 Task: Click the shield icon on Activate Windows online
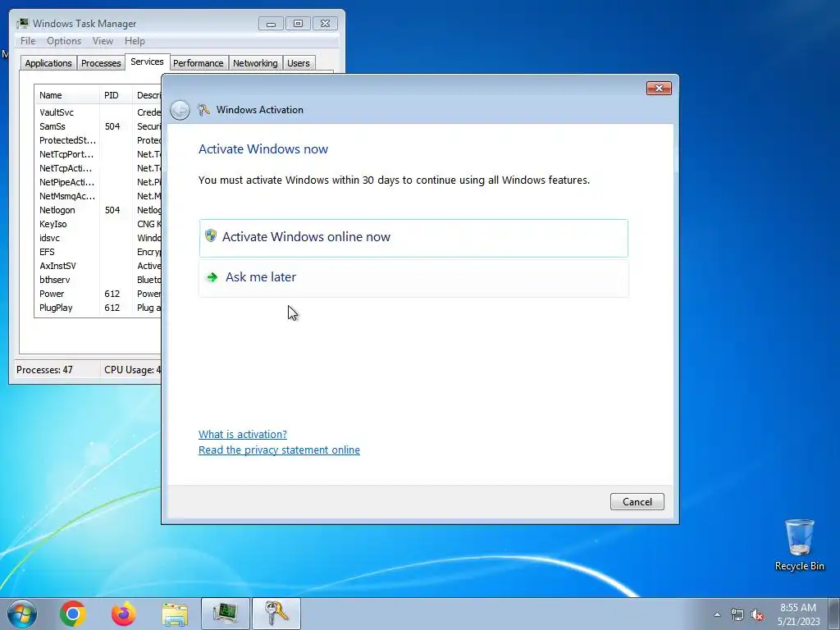click(211, 236)
